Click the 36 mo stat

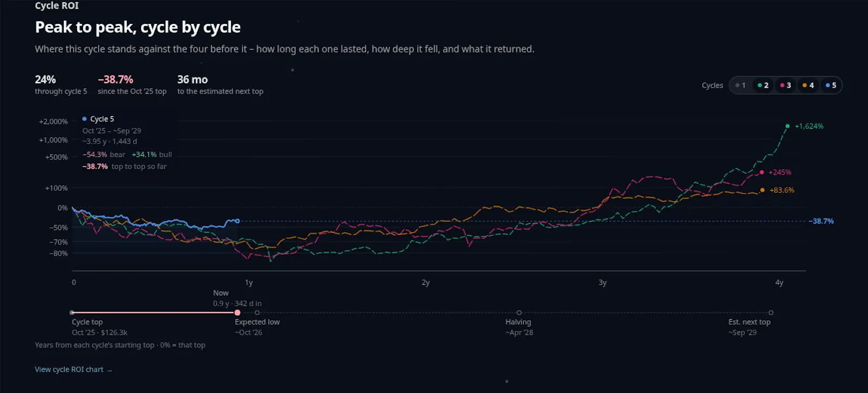click(220, 85)
